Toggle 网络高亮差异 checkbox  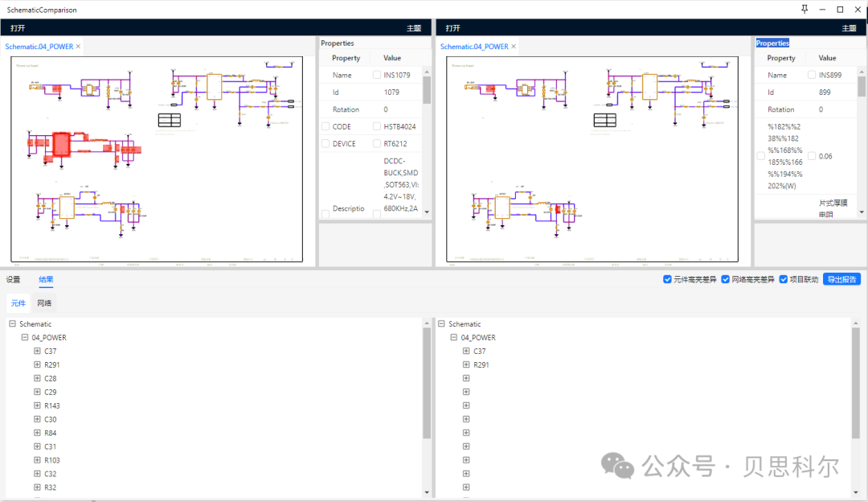(x=725, y=279)
